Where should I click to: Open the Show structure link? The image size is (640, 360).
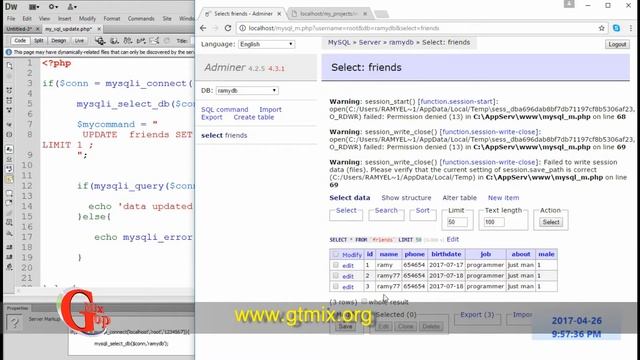coord(406,198)
